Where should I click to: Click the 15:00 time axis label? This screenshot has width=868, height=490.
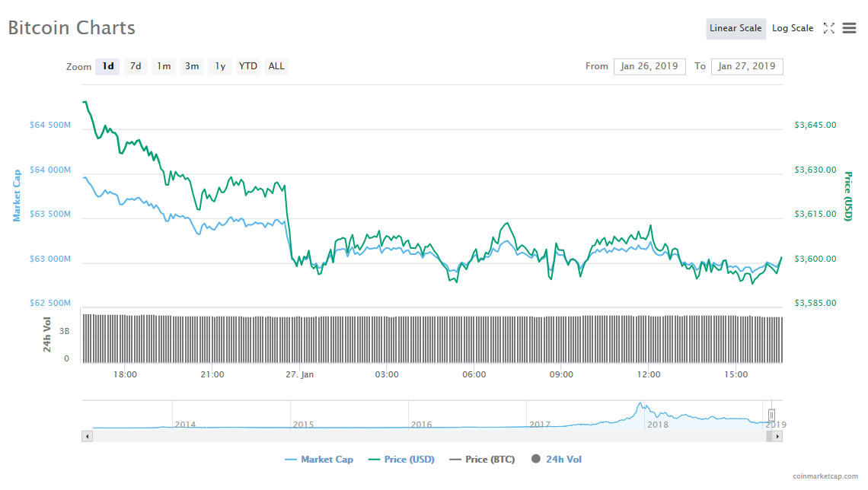click(736, 374)
